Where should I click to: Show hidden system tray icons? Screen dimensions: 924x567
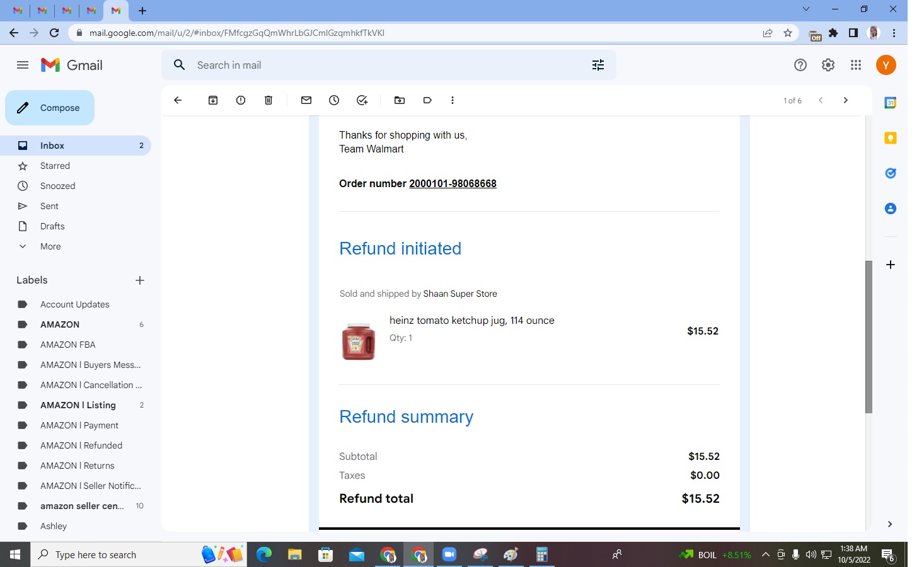click(766, 554)
